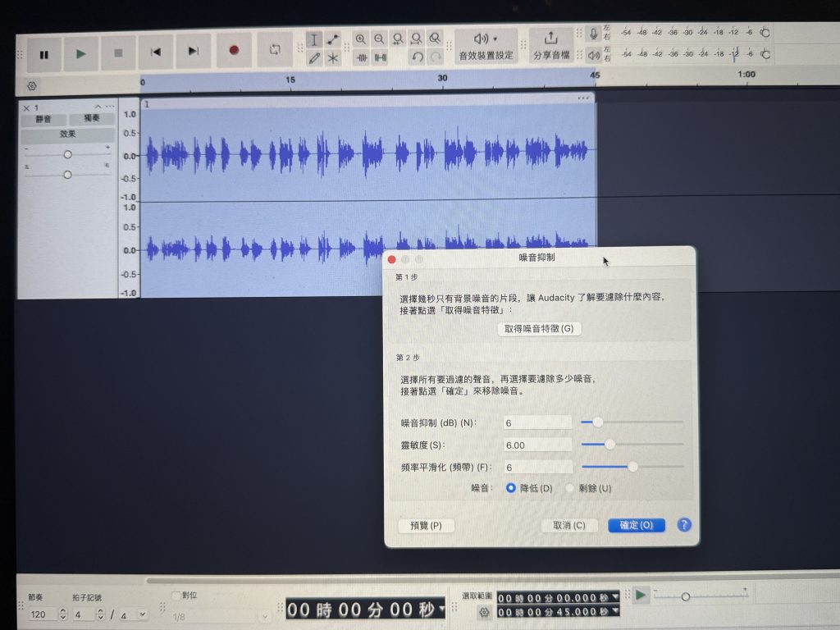Select the 降低 (D) radio option
This screenshot has width=840, height=630.
tap(511, 488)
